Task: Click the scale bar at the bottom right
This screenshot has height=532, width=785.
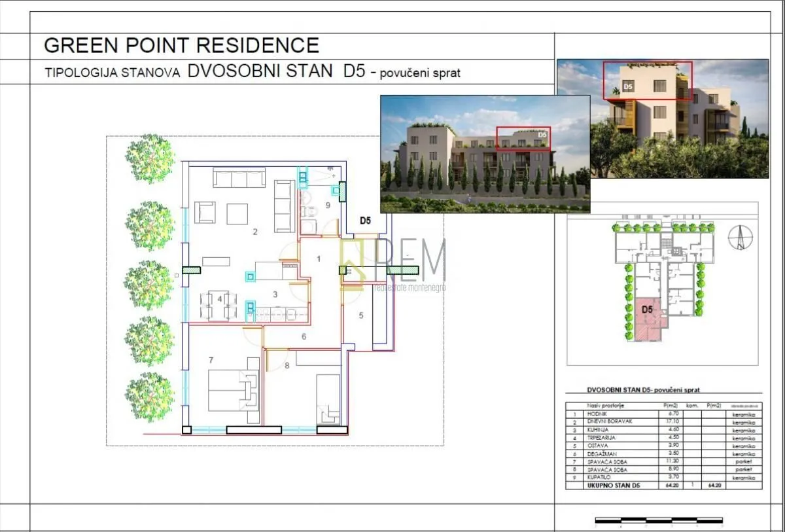Action: pyautogui.click(x=659, y=522)
